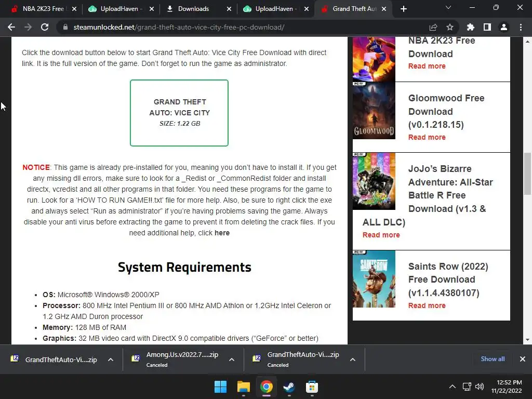Click the volume speaker tray icon
Viewport: 532px width, 399px height.
tap(480, 387)
